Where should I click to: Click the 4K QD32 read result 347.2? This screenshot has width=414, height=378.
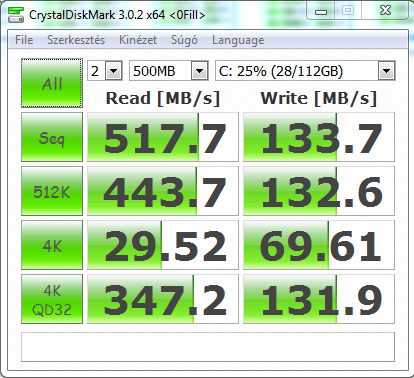(x=163, y=299)
